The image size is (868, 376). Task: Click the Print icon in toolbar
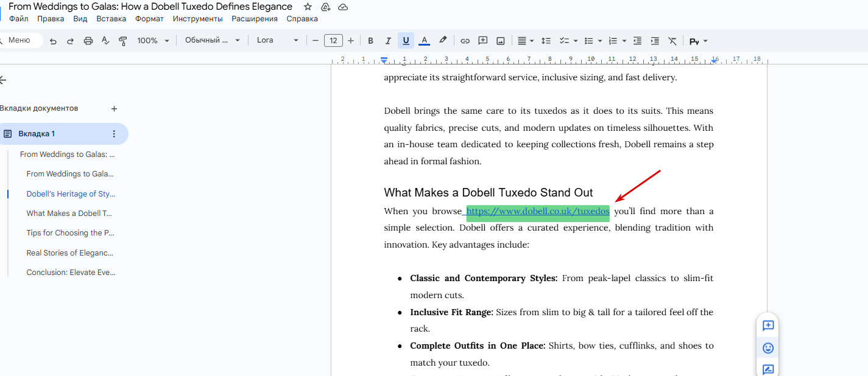click(88, 41)
